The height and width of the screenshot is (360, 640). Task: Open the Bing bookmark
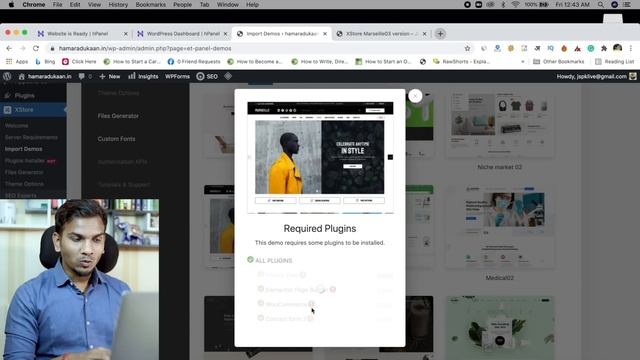click(x=45, y=62)
